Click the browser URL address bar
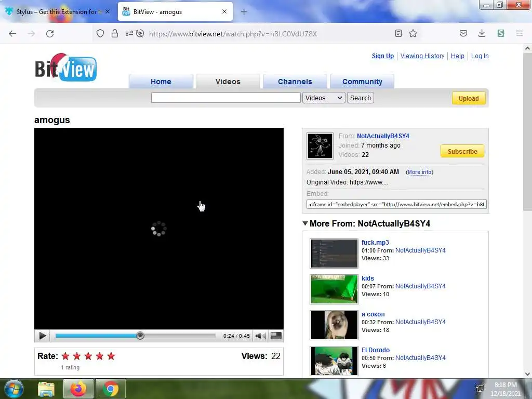 (x=233, y=34)
